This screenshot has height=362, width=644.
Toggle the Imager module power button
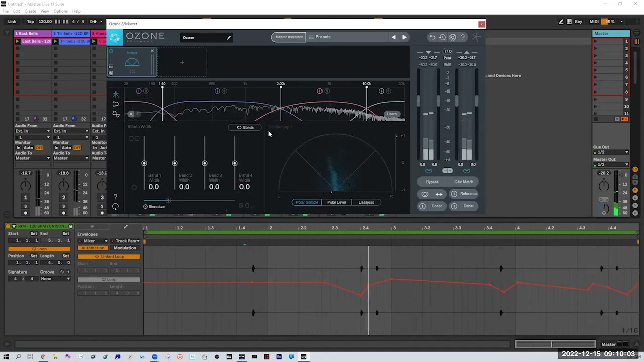pyautogui.click(x=111, y=52)
